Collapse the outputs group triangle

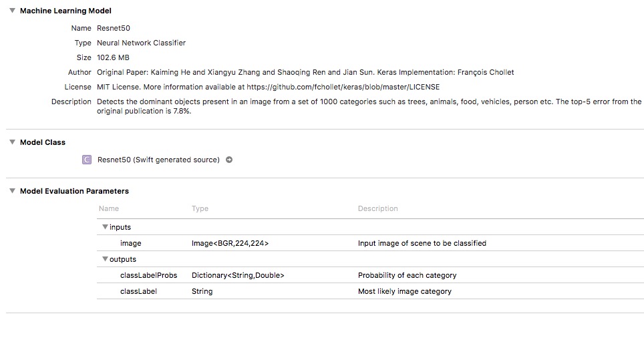[105, 259]
